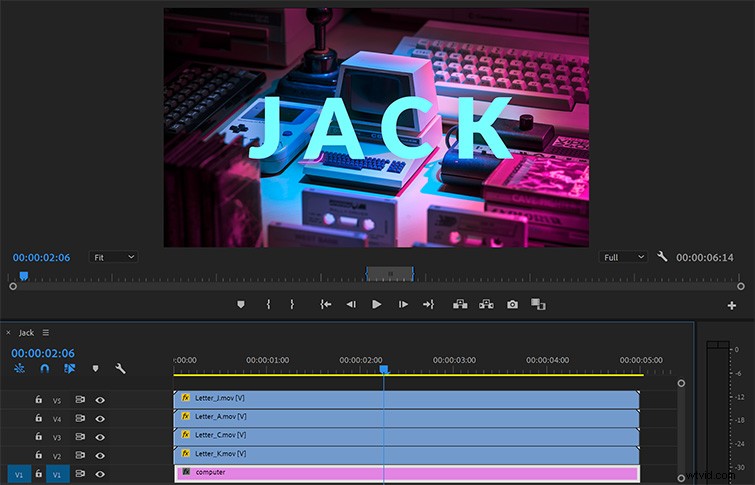
Task: Toggle V1 source patching button
Action: click(x=19, y=474)
